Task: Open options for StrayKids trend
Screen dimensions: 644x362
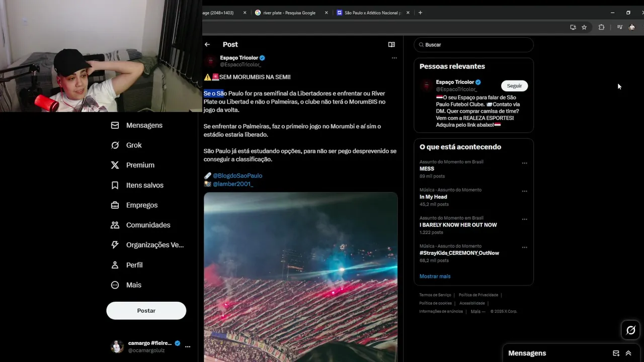Action: pos(524,247)
